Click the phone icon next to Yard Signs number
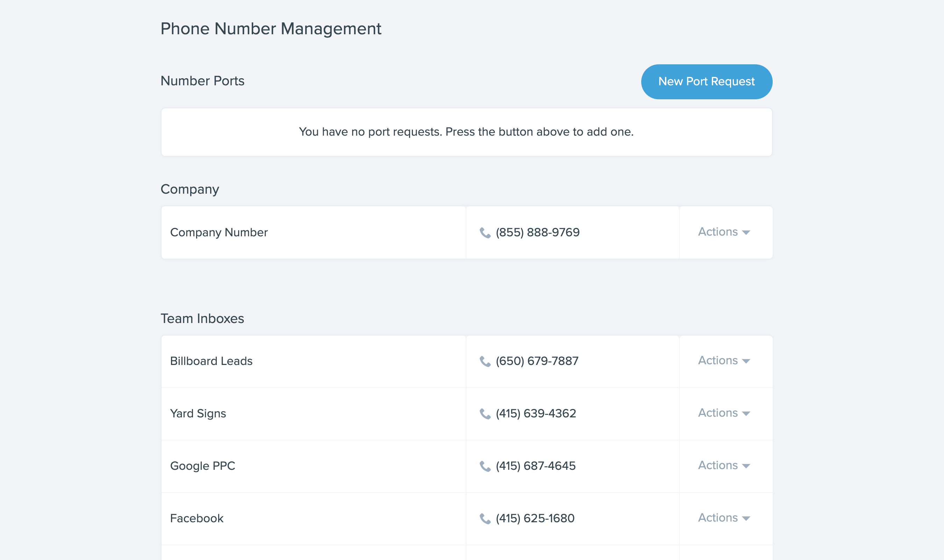 pos(486,414)
